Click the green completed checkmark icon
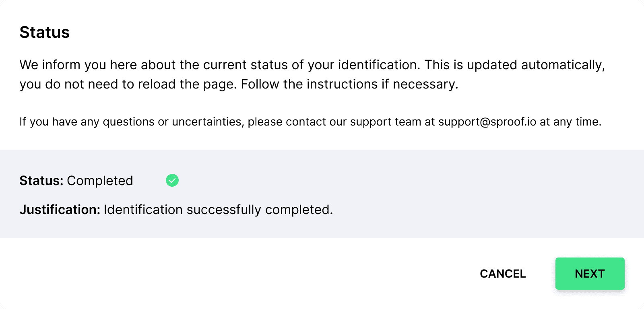 172,180
